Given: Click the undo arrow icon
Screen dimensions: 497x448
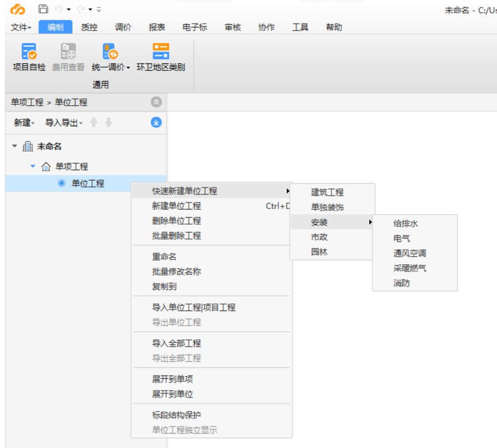Looking at the screenshot, I should (x=59, y=9).
